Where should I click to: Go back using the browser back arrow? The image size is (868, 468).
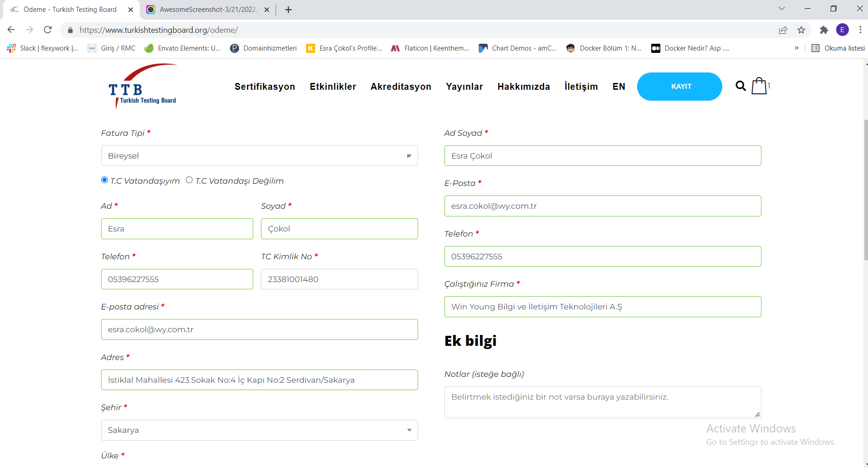click(11, 30)
